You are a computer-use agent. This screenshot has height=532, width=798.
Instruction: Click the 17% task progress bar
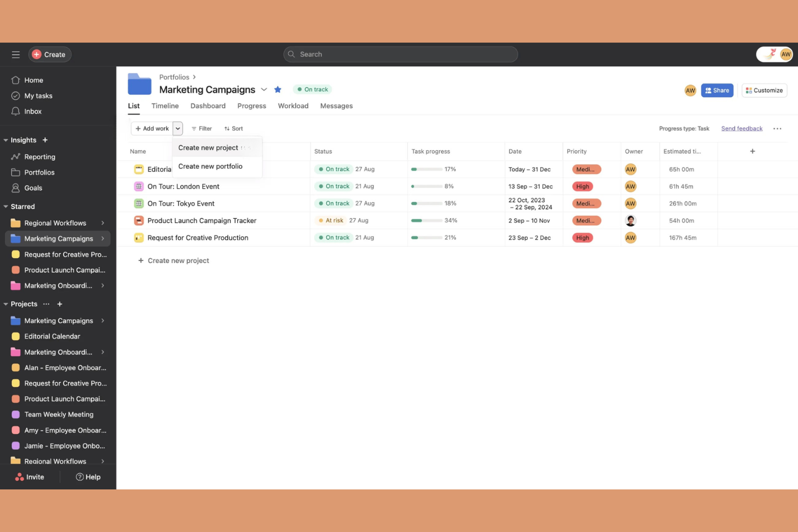[426, 169]
